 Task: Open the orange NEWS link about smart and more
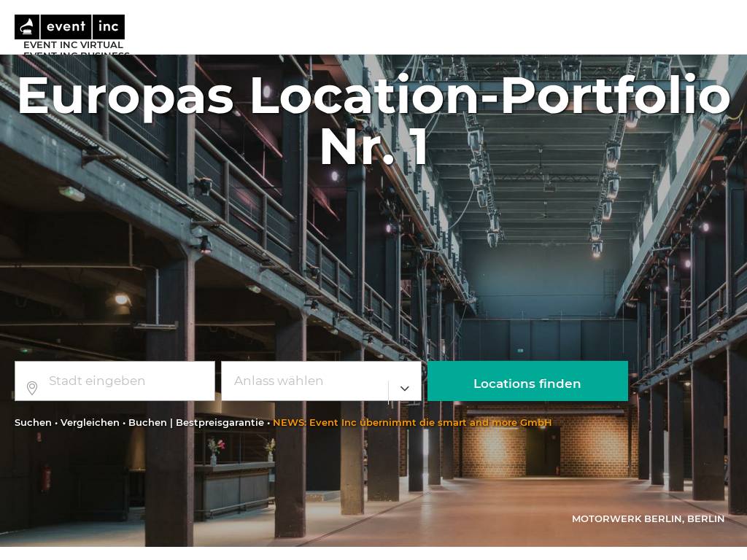(x=412, y=422)
